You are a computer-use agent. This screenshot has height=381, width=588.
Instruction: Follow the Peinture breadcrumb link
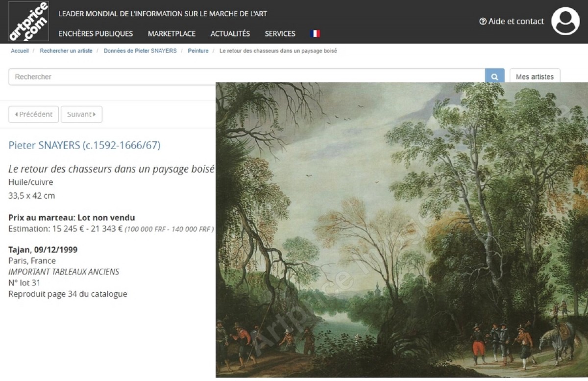tap(198, 51)
